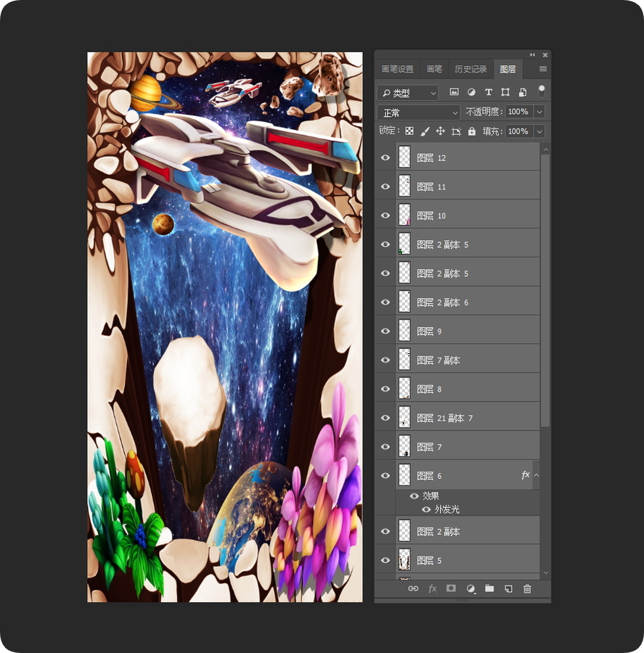Toggle visibility of 图层 21 副本 7

tap(385, 418)
